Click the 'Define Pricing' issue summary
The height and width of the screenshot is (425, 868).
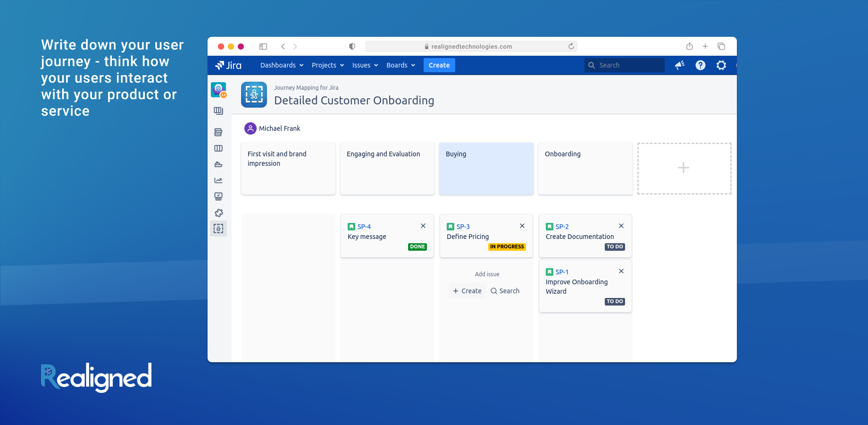pyautogui.click(x=468, y=237)
